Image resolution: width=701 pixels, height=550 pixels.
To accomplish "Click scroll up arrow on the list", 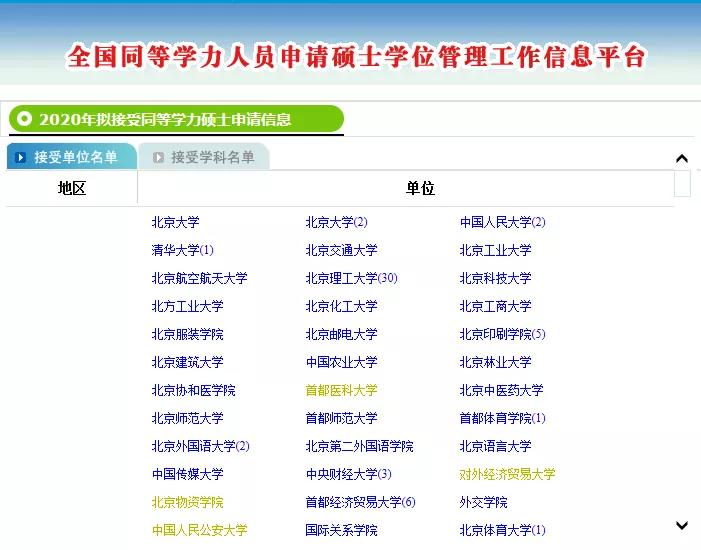I will (x=682, y=158).
